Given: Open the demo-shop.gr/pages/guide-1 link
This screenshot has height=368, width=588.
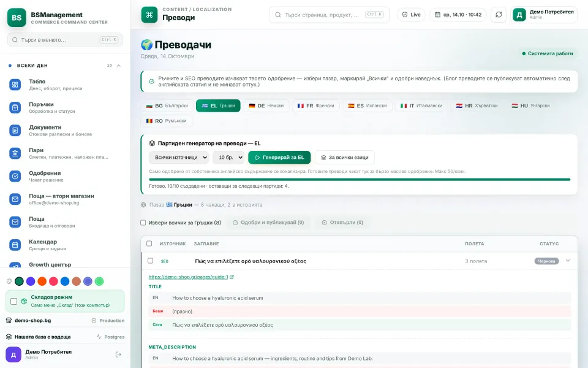Looking at the screenshot, I should point(188,277).
